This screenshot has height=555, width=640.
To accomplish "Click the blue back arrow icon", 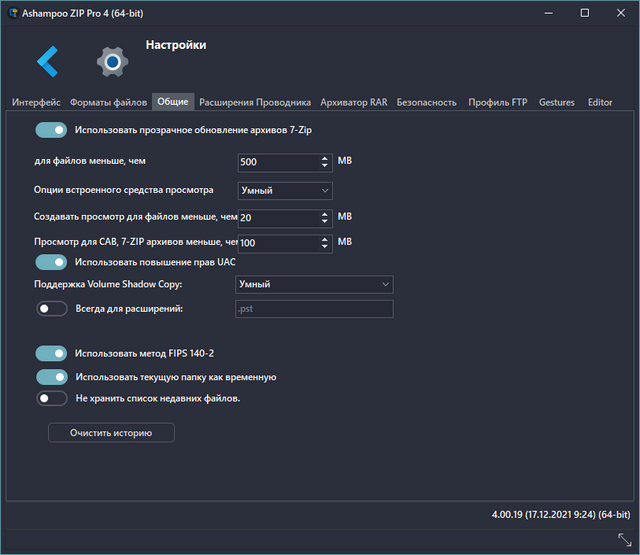I will coord(48,62).
